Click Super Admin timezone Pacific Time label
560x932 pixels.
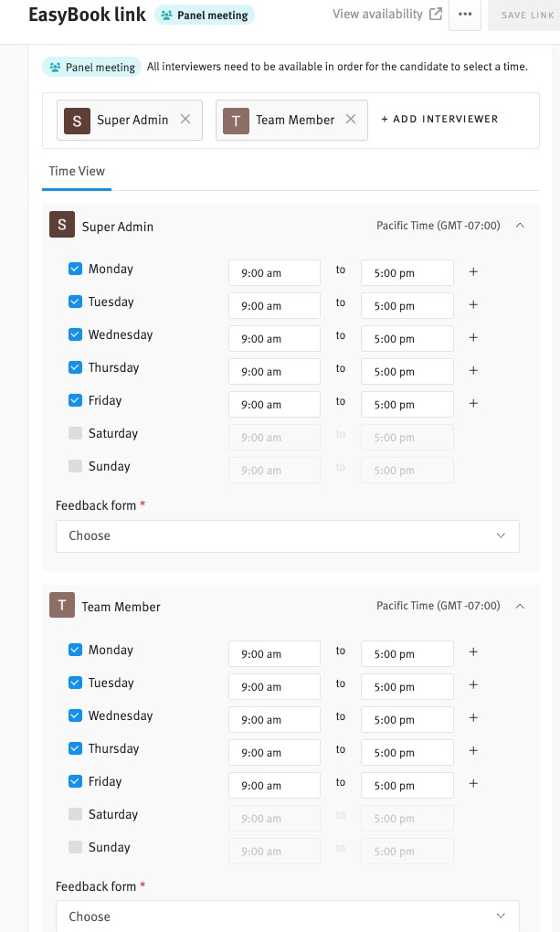pos(438,226)
